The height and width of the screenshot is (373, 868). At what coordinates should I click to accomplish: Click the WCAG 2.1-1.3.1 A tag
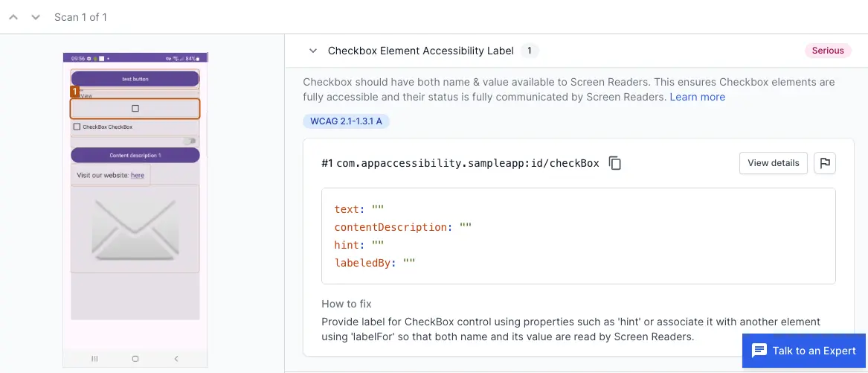click(x=346, y=121)
